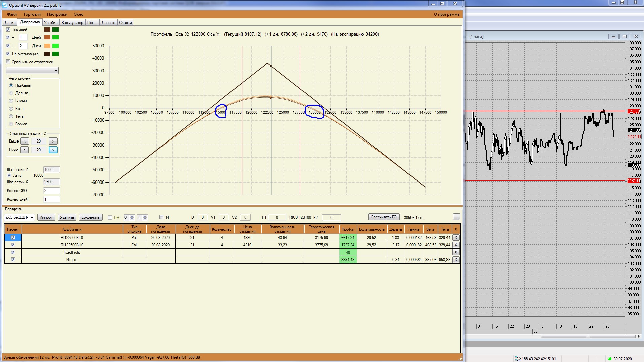Click the RI122500BH0 security code cell
The height and width of the screenshot is (362, 644).
72,245
